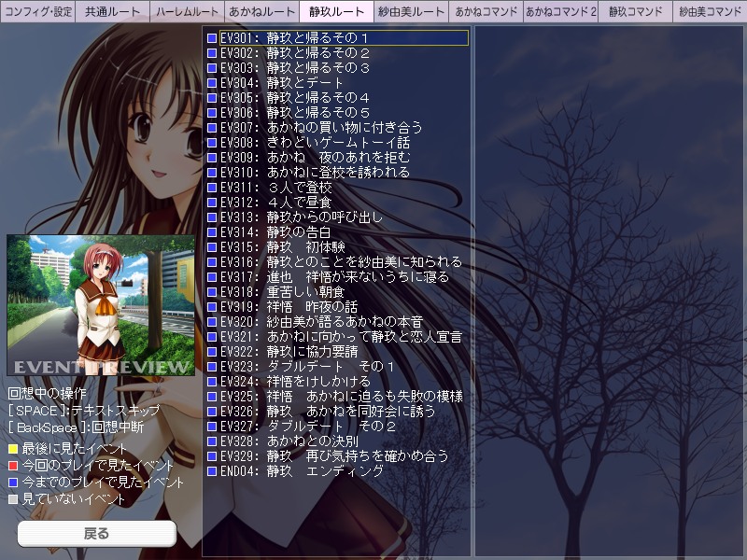Click blue marker icon beside EV311

click(x=212, y=188)
